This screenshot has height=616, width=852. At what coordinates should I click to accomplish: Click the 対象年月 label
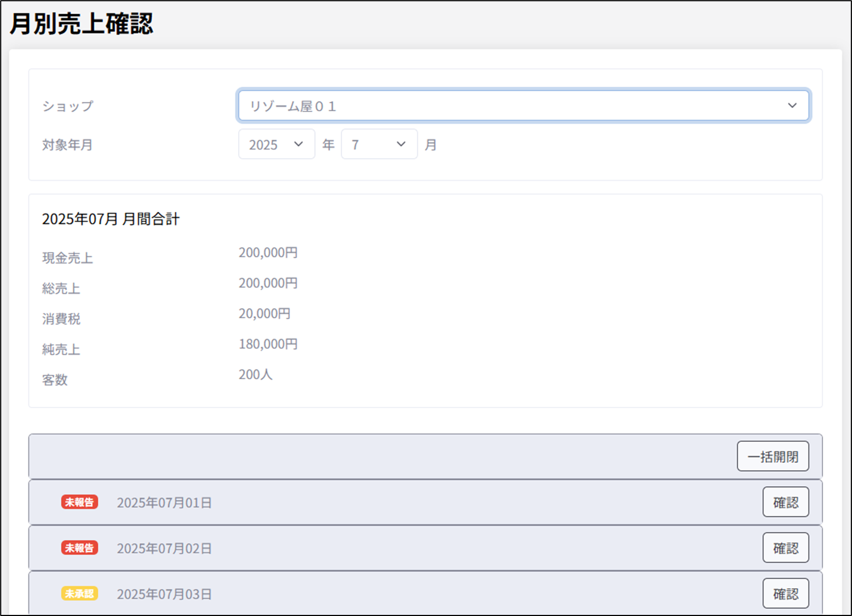(x=68, y=145)
